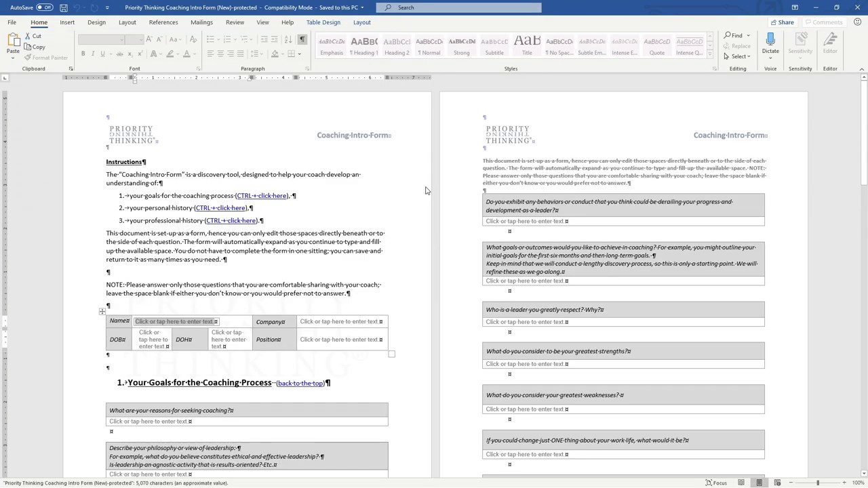Open Select dropdown in Editing group
The image size is (868, 488).
click(736, 56)
